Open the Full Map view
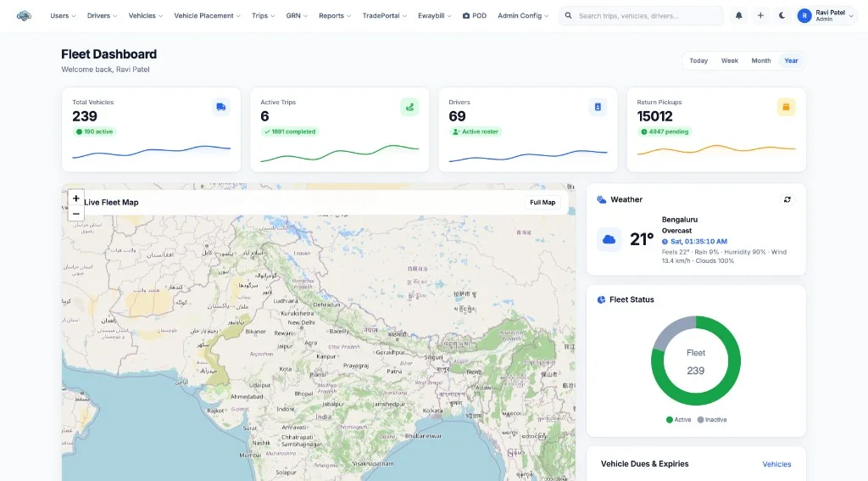This screenshot has height=481, width=868. 542,202
